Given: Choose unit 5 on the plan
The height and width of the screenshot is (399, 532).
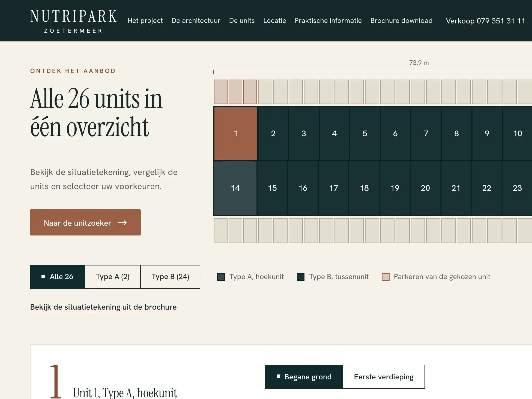Looking at the screenshot, I should pyautogui.click(x=365, y=134).
